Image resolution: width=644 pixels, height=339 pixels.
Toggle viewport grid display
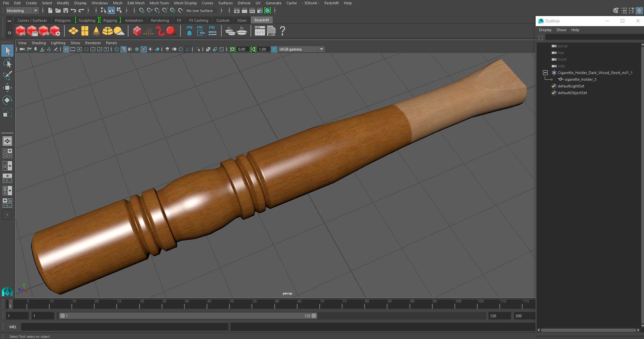pos(66,49)
